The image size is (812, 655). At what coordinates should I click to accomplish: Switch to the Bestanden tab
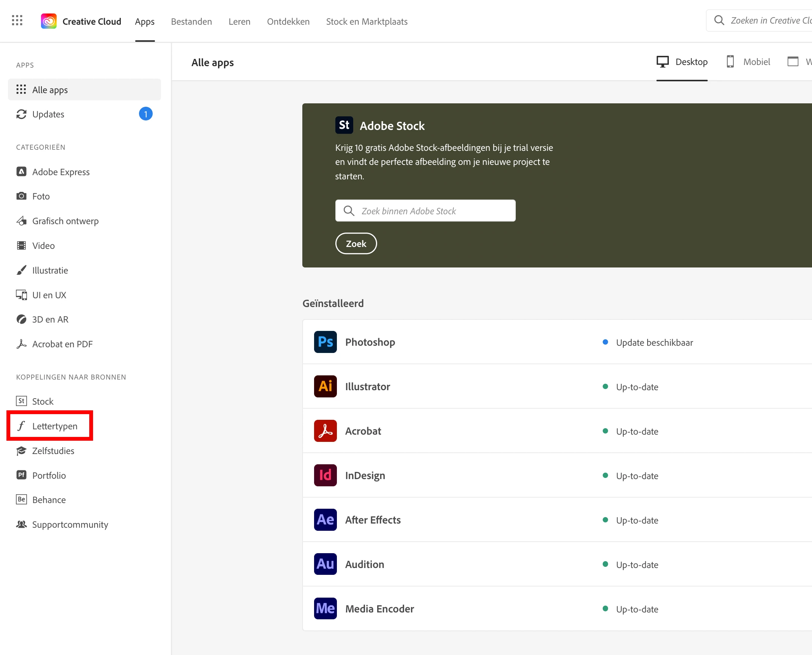[x=191, y=22]
